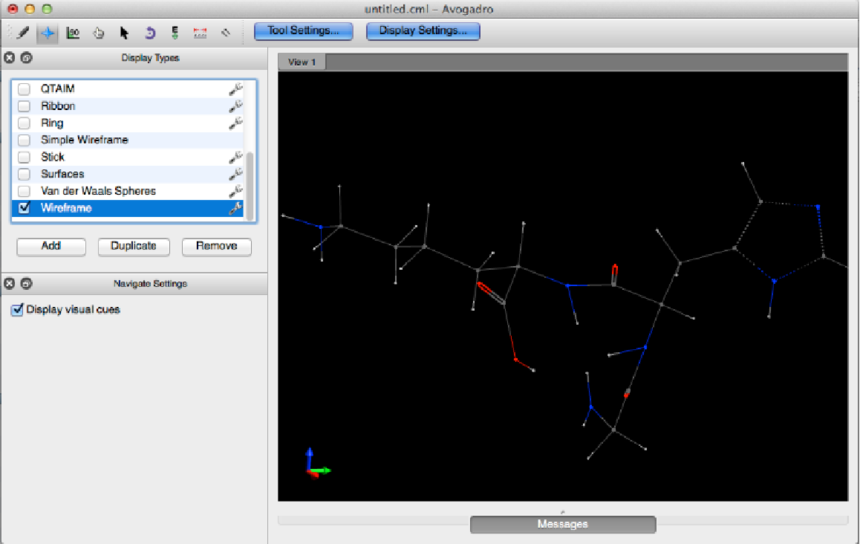The width and height of the screenshot is (860, 544).
Task: Toggle Display visual cues checkbox
Action: tap(17, 310)
